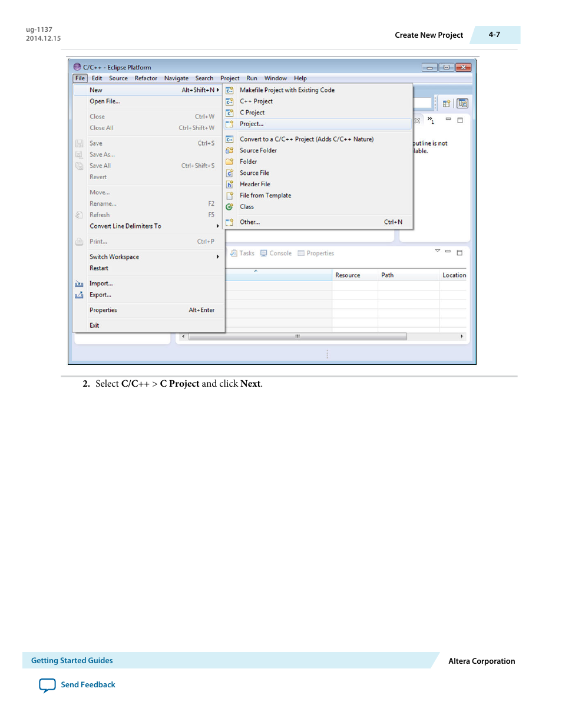Click the Export icon in File menu
The width and height of the screenshot is (562, 728).
pos(79,295)
